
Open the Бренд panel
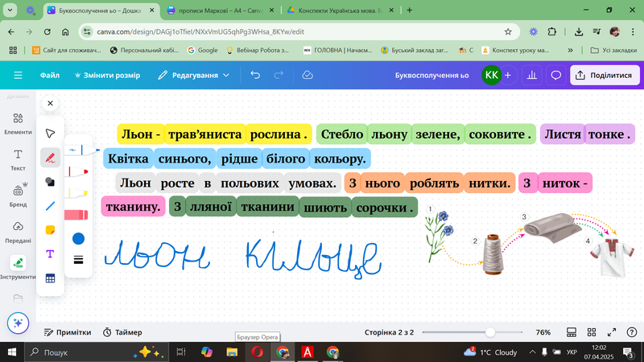tap(18, 195)
